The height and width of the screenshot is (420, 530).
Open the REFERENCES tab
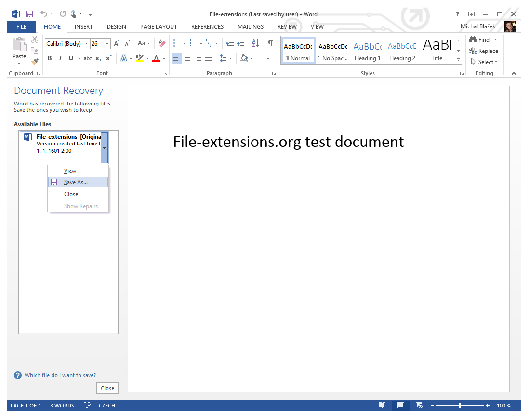(x=207, y=26)
